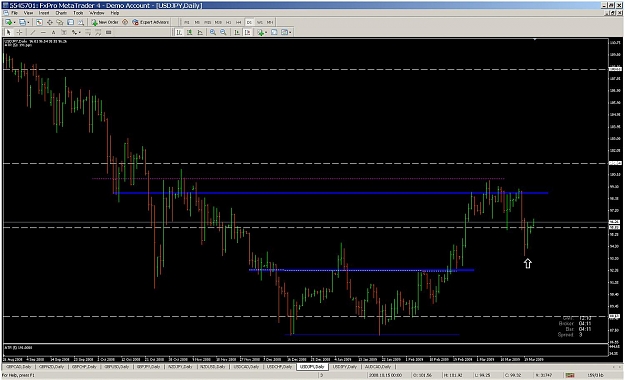Select the Trendline drawing tool
The height and width of the screenshot is (380, 625).
coord(33,32)
